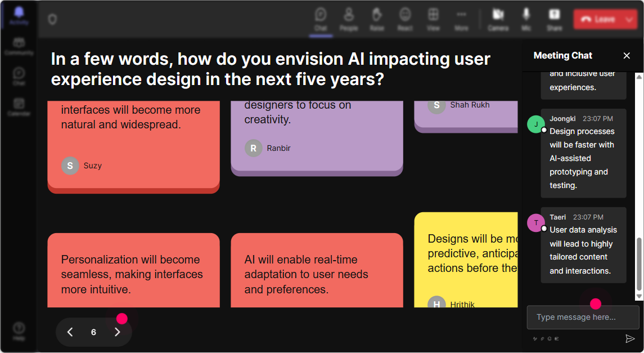The width and height of the screenshot is (644, 353).
Task: Select the real-time adaptation response card
Action: coord(317,270)
